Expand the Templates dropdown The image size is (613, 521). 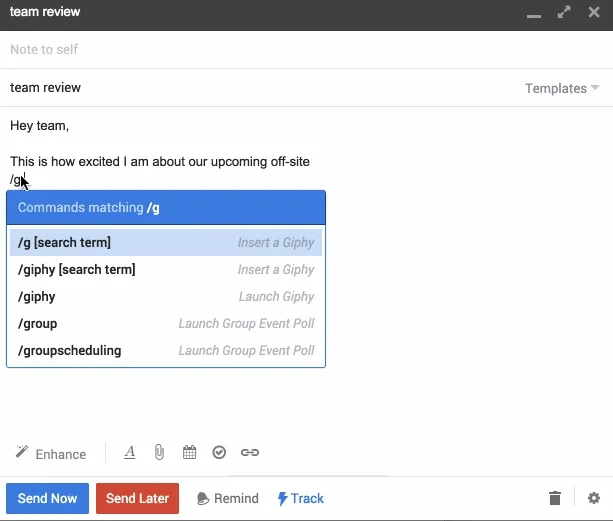point(562,88)
